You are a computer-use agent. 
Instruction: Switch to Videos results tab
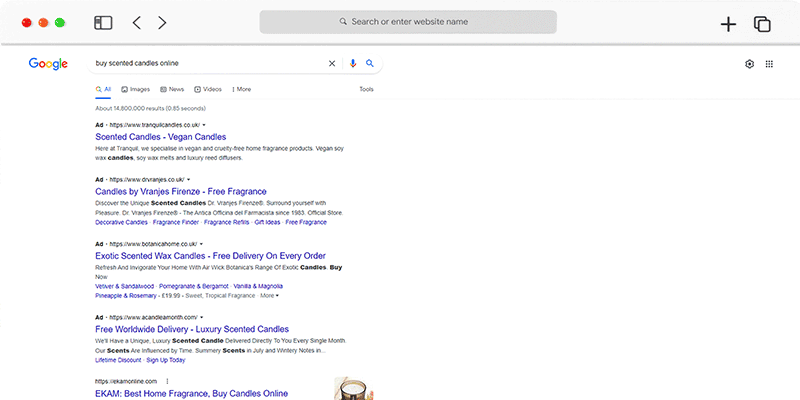pyautogui.click(x=208, y=89)
